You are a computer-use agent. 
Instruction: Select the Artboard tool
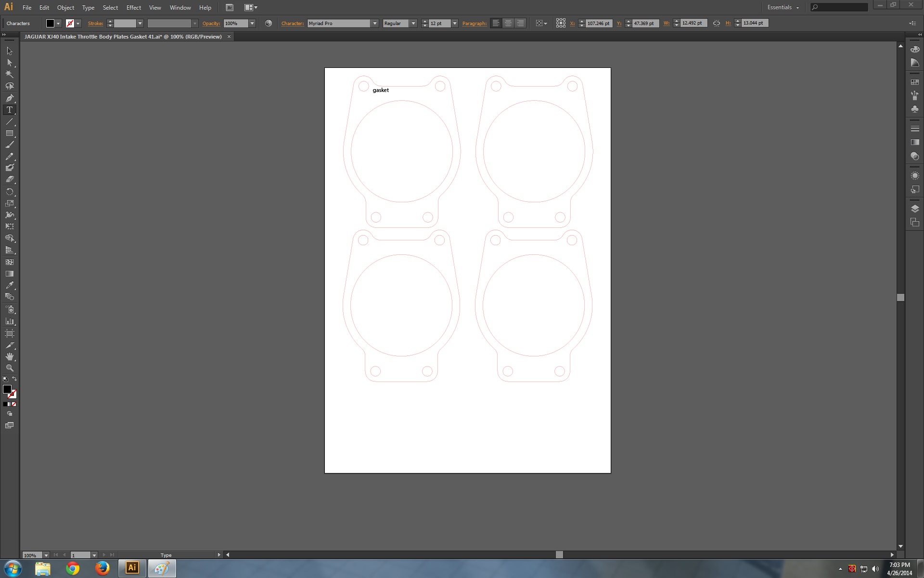(x=10, y=333)
